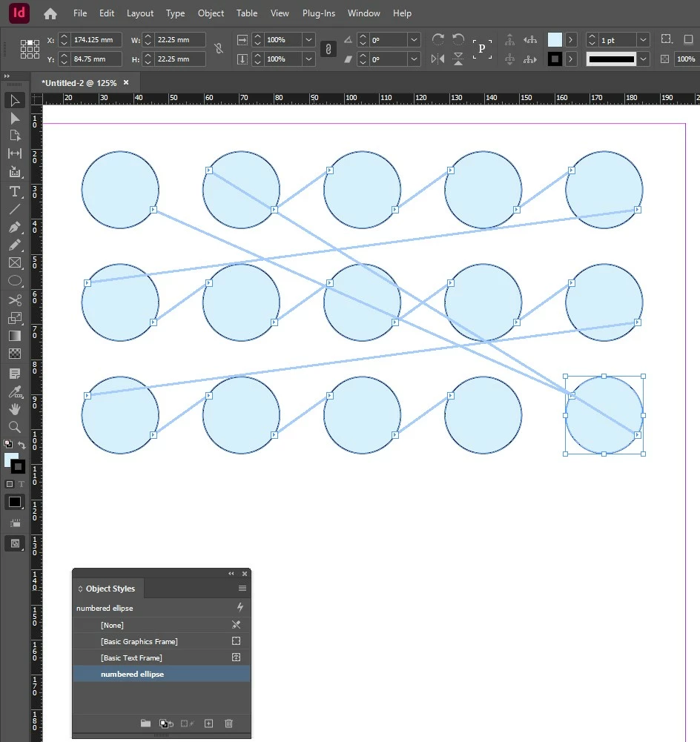Swap fill and stroke arrows
This screenshot has height=742, width=700.
click(22, 444)
